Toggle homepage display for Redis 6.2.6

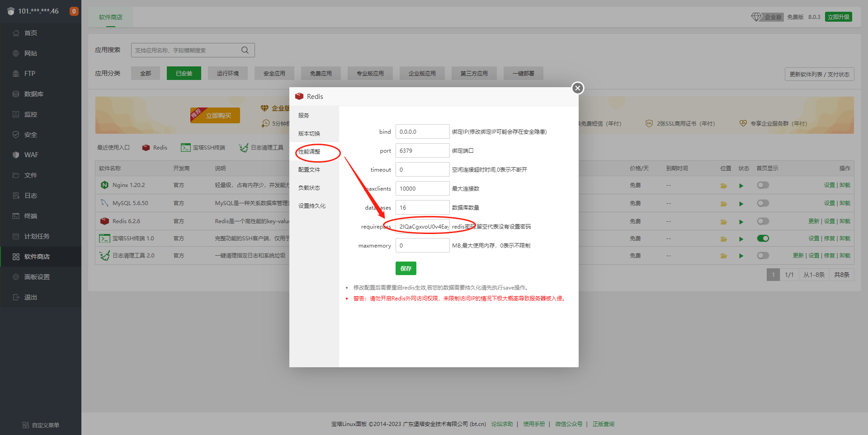click(x=763, y=221)
